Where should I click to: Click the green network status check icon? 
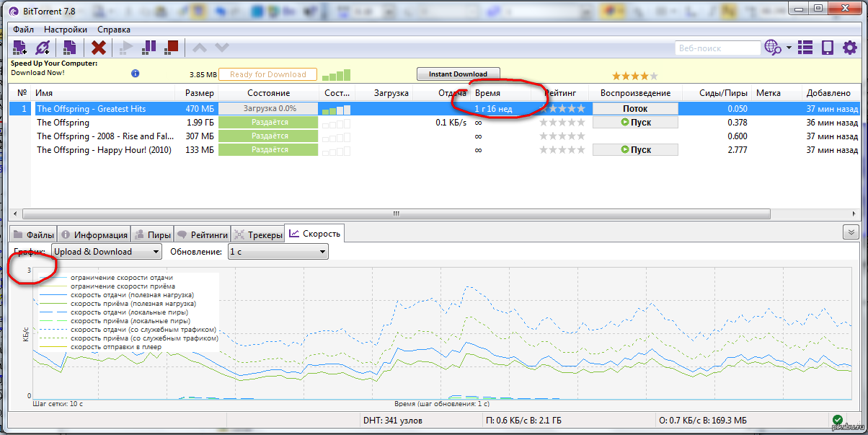[x=837, y=420]
